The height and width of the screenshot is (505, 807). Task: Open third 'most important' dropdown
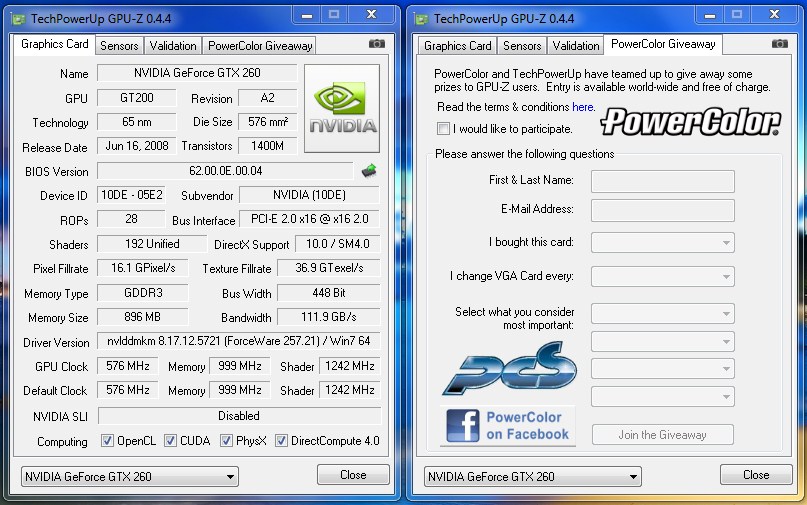662,369
